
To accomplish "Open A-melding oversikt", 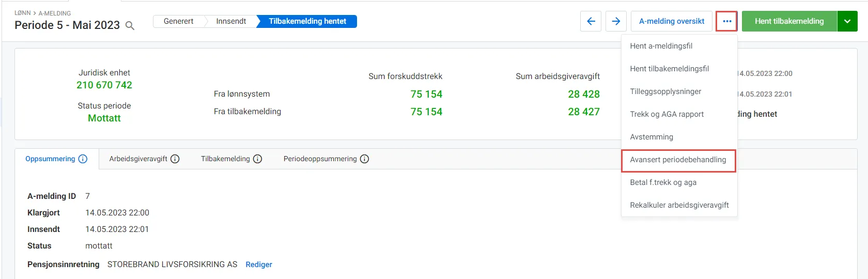I will pyautogui.click(x=672, y=21).
